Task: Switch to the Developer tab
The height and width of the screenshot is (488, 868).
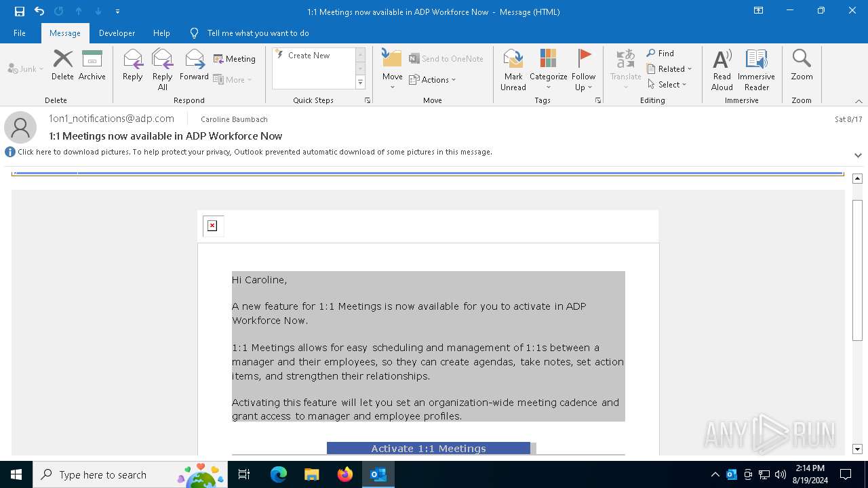Action: click(x=117, y=33)
